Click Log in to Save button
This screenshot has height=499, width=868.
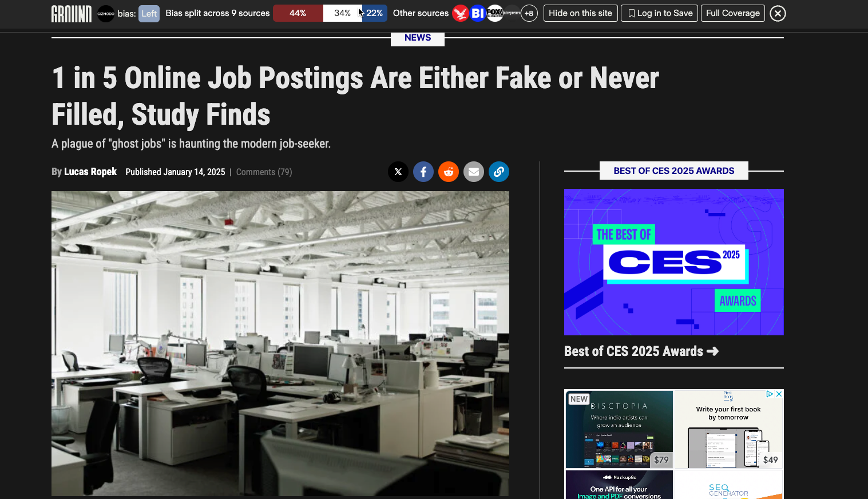click(660, 13)
